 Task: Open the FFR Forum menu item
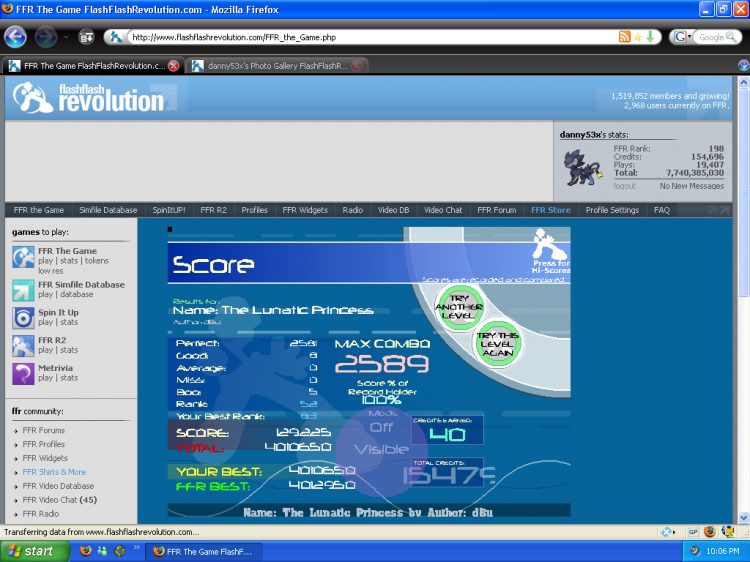tap(496, 210)
